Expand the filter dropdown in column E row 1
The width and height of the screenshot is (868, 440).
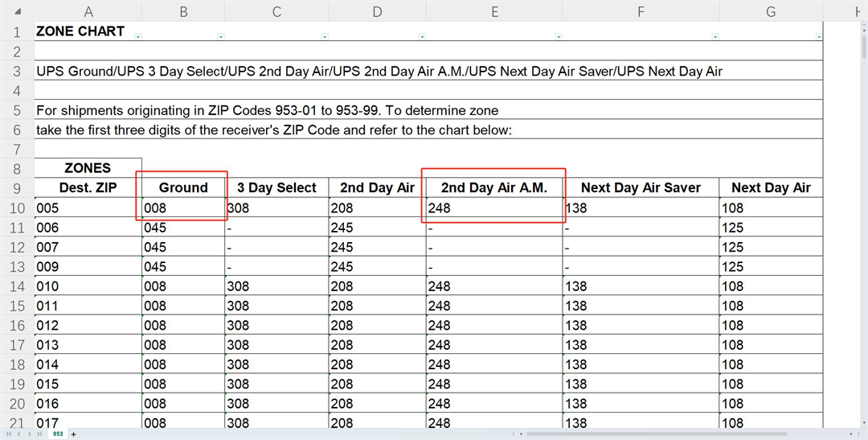pos(558,37)
